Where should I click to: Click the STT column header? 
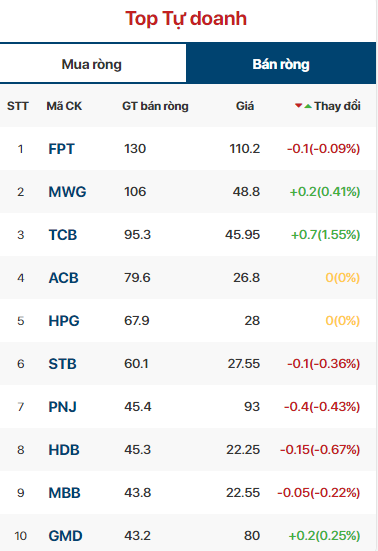(18, 106)
